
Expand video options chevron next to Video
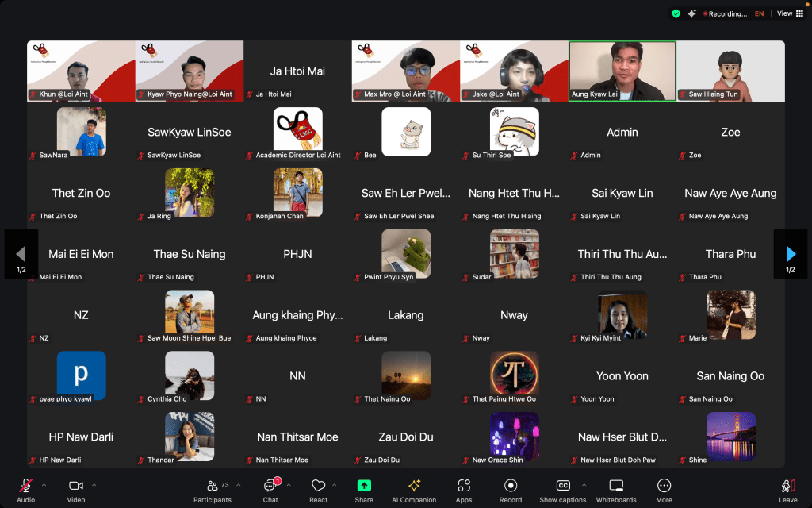click(94, 485)
